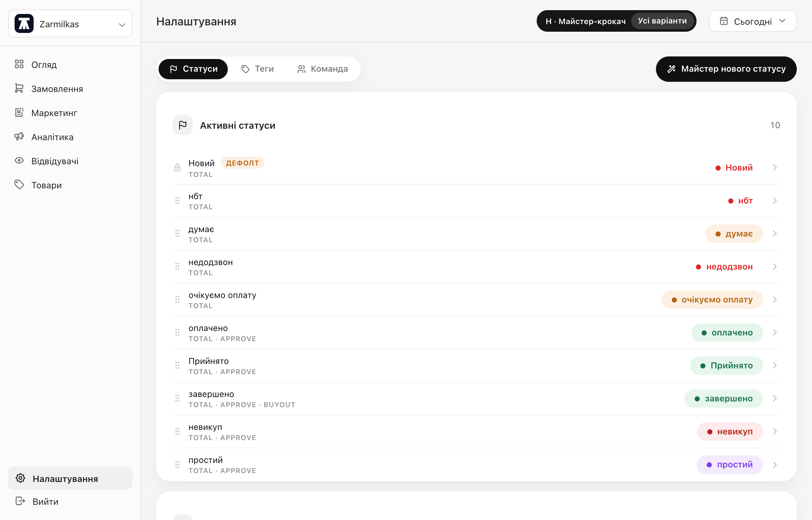Click the Маркетинг document icon
This screenshot has height=520, width=812.
(19, 113)
